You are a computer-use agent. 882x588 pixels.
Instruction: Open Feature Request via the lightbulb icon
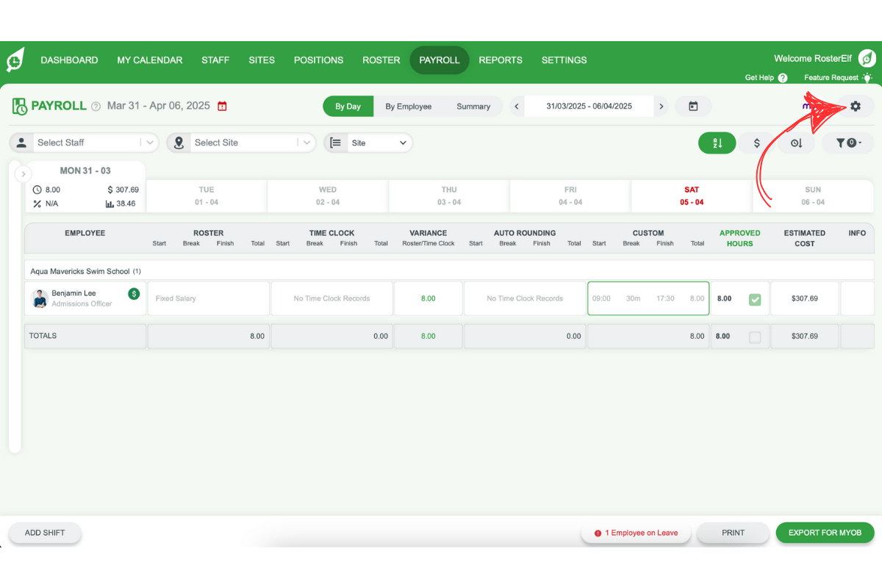[867, 77]
